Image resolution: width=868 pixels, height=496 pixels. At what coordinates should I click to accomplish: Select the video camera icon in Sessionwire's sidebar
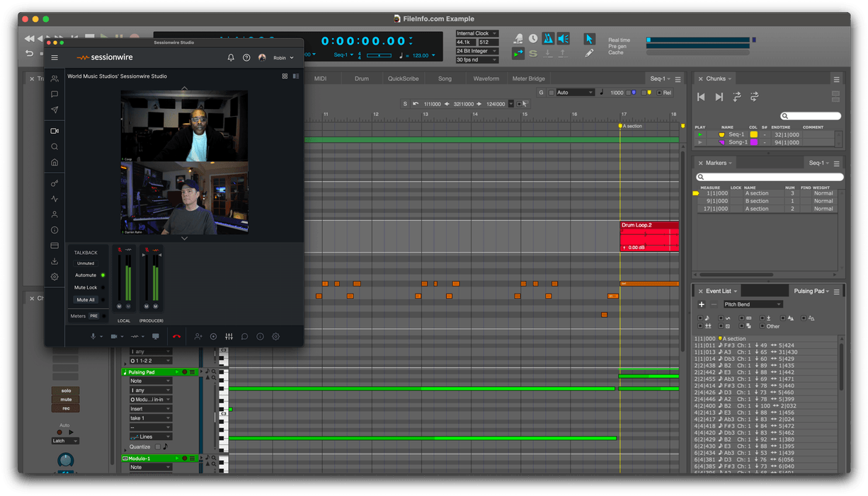54,130
